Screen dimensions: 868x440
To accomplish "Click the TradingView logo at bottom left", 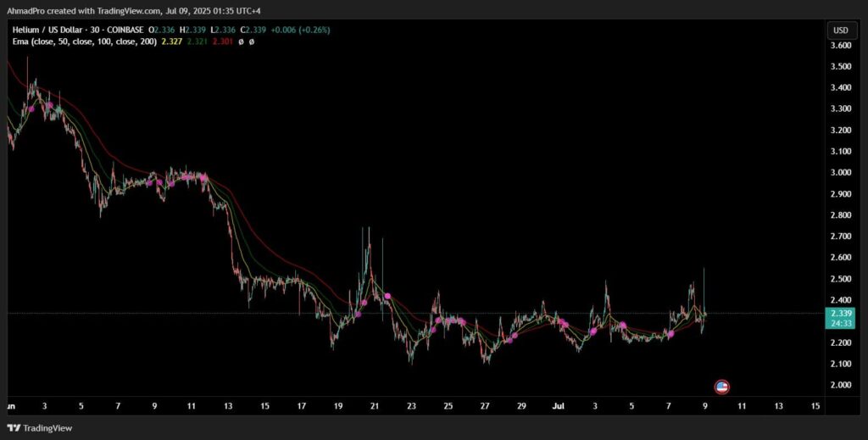I will (39, 428).
